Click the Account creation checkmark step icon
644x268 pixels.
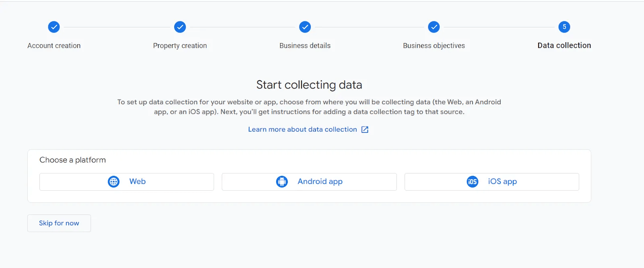pos(54,27)
